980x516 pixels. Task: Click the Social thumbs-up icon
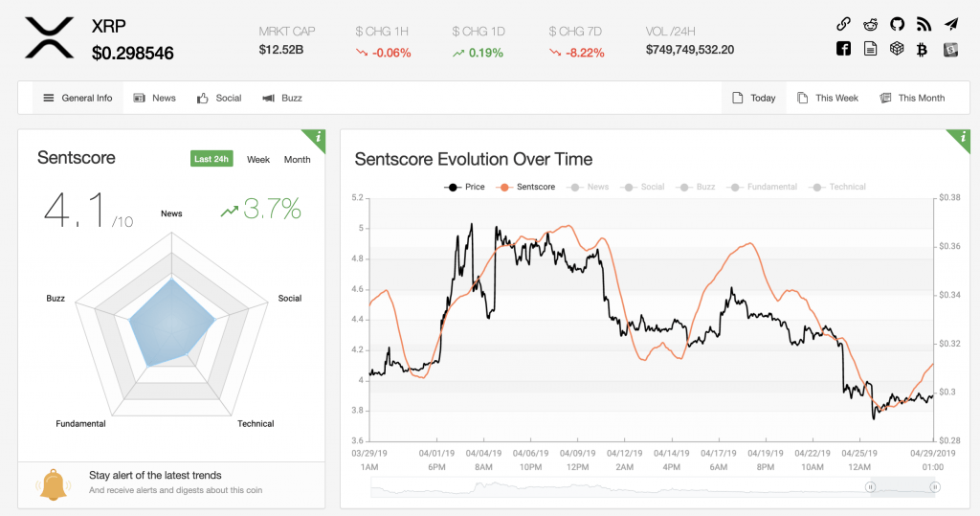pyautogui.click(x=203, y=99)
